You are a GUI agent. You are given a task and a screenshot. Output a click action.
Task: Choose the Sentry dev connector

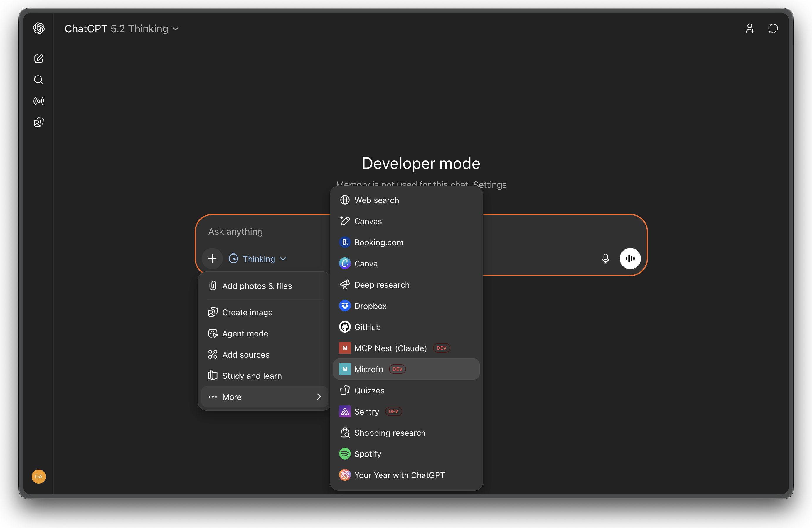406,412
